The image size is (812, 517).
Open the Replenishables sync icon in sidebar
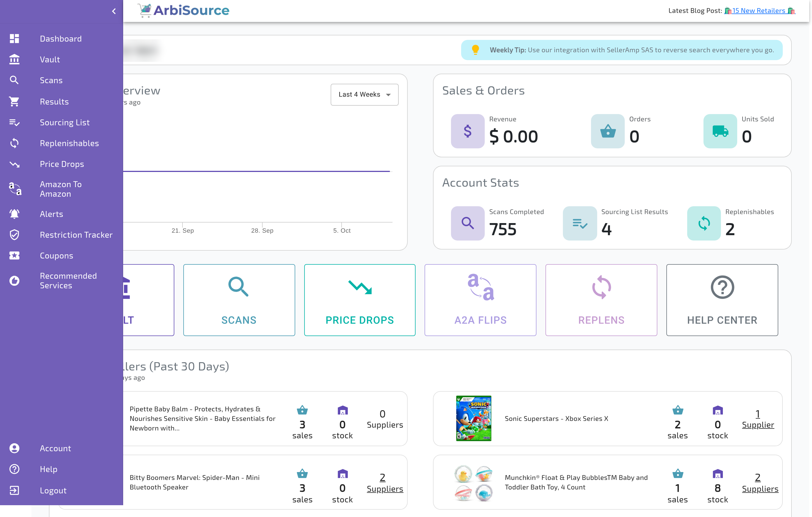pyautogui.click(x=14, y=143)
